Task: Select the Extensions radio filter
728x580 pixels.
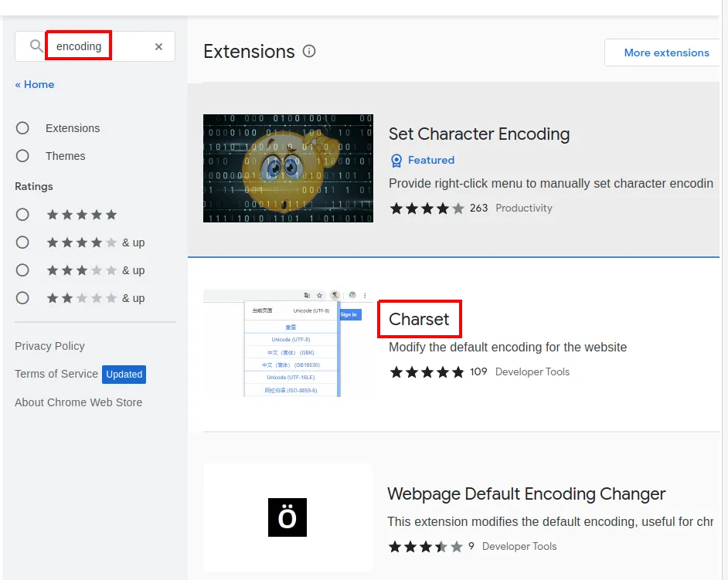Action: (x=22, y=128)
